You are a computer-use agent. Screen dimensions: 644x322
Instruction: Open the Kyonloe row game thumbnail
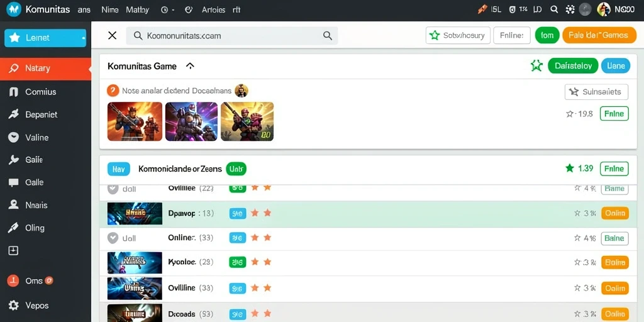coord(135,263)
